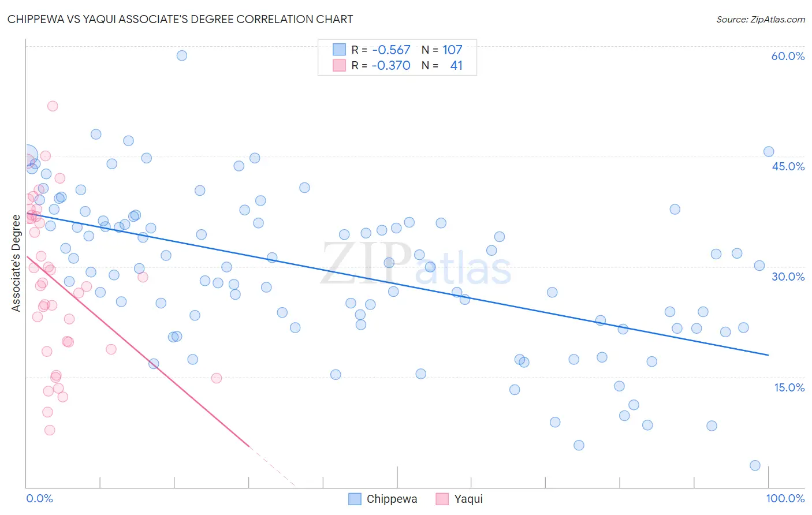This screenshot has width=812, height=515.
Task: Select the Yaqui legend label
Action: [468, 499]
